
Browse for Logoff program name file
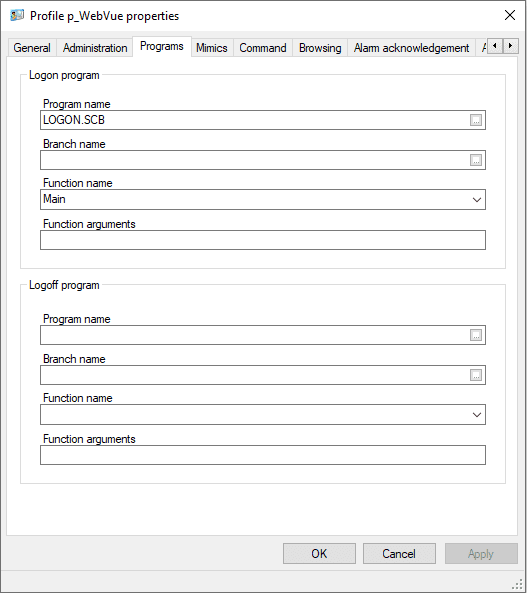point(476,335)
